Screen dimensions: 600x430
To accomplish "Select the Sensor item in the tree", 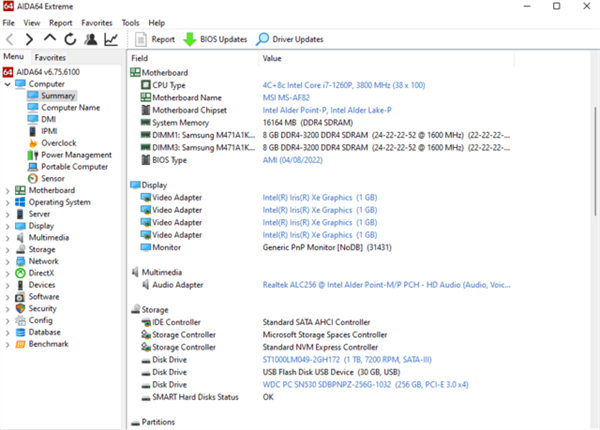I will point(52,178).
